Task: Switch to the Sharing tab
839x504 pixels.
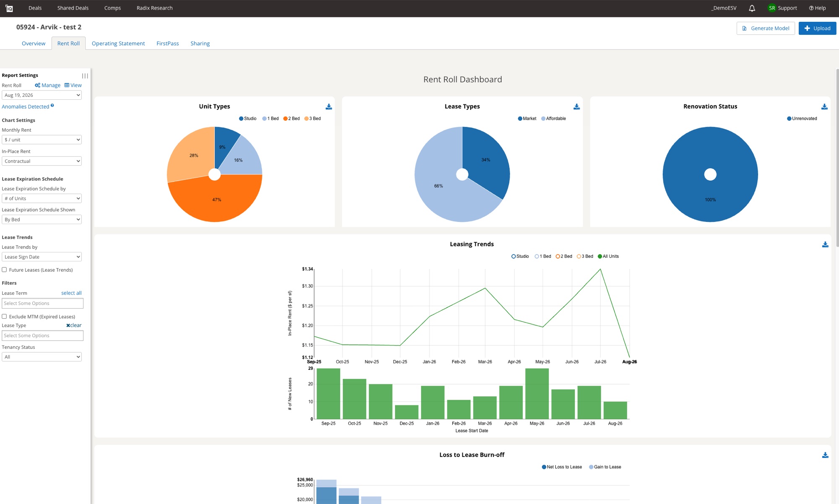Action: (200, 43)
